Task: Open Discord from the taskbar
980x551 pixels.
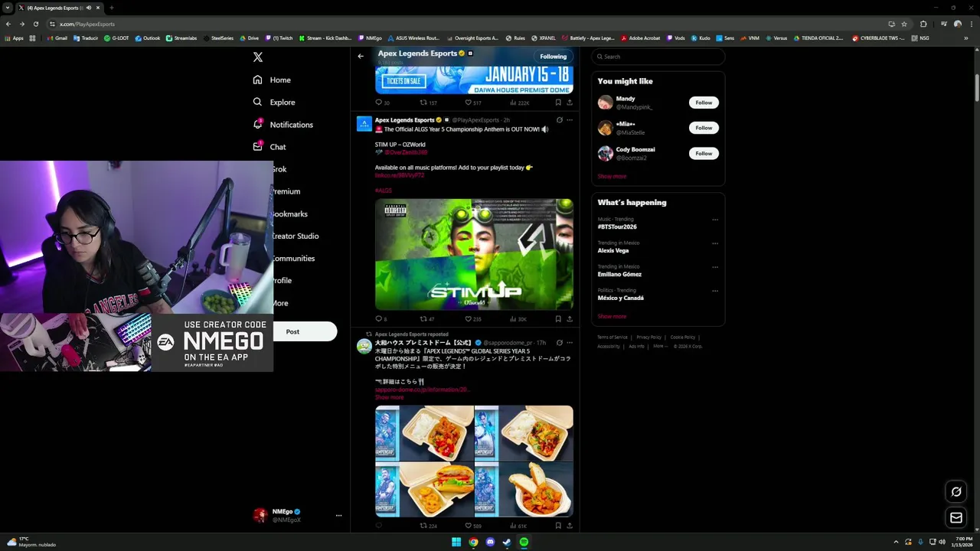Action: click(x=490, y=542)
